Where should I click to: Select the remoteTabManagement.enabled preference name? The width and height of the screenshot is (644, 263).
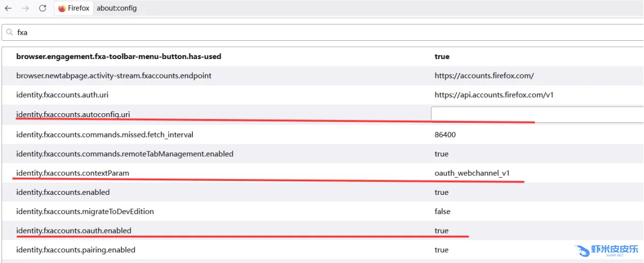(x=125, y=154)
